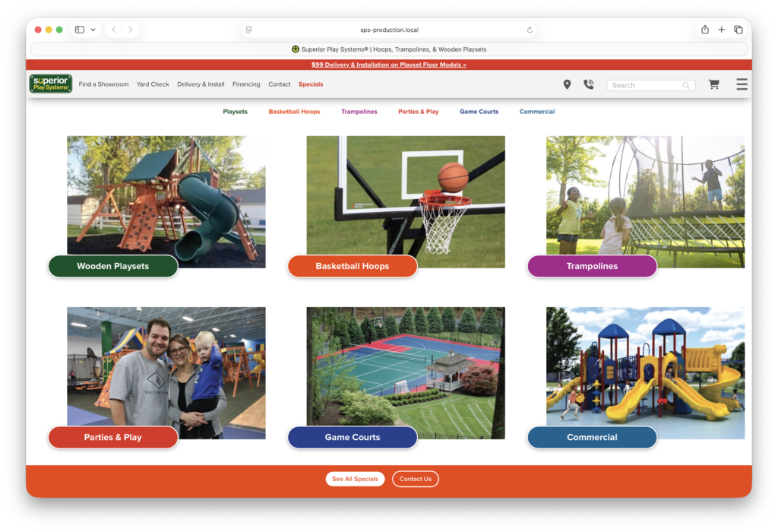Open a new tab with the plus icon
This screenshot has height=532, width=778.
pyautogui.click(x=721, y=29)
